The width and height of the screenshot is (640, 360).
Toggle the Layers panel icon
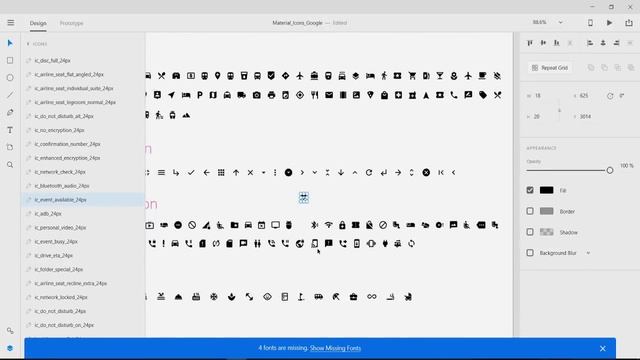(10, 348)
